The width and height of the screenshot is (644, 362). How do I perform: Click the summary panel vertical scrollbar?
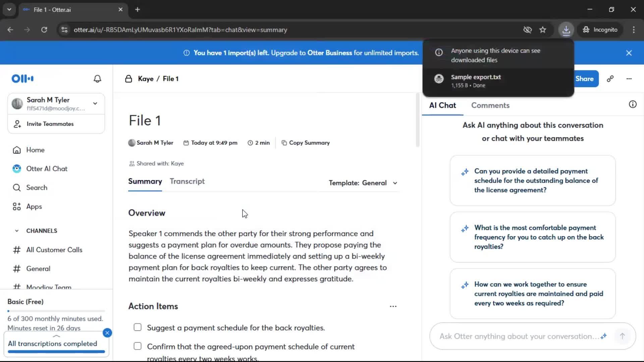point(418,121)
